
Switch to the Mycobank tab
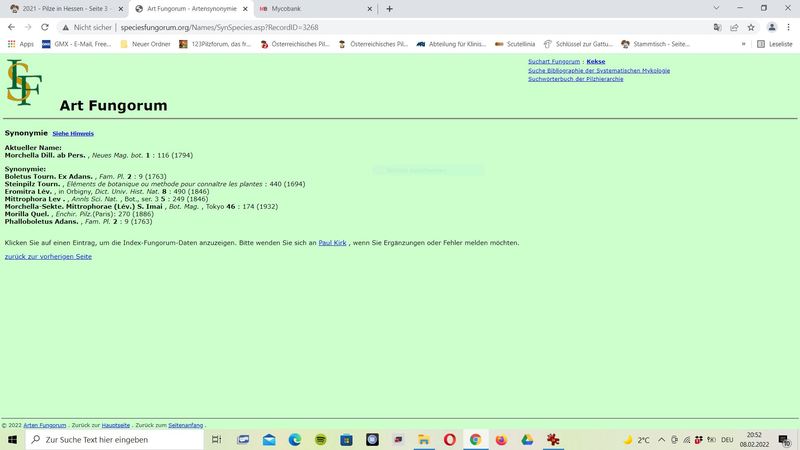point(316,9)
